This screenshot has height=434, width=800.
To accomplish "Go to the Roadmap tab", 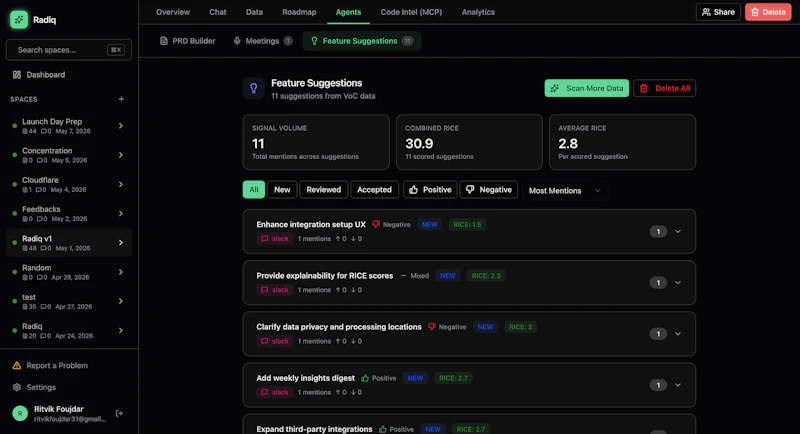I will [299, 12].
